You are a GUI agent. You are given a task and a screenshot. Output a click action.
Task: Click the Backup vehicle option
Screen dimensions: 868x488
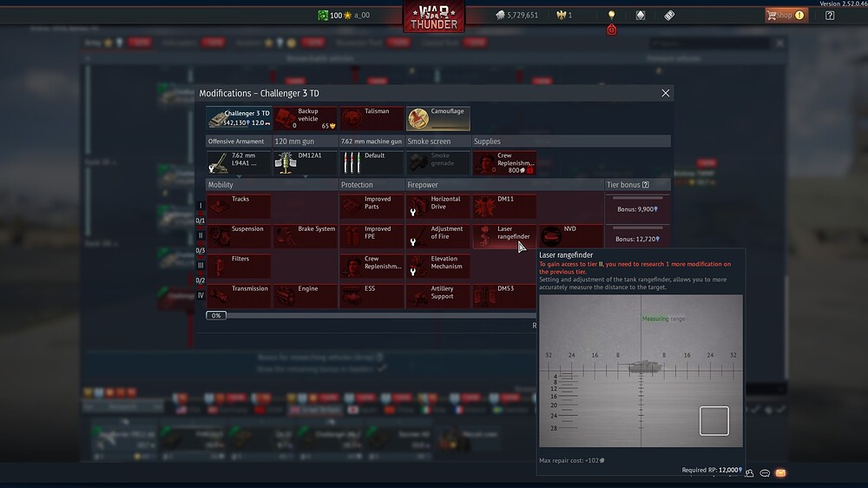coord(306,118)
